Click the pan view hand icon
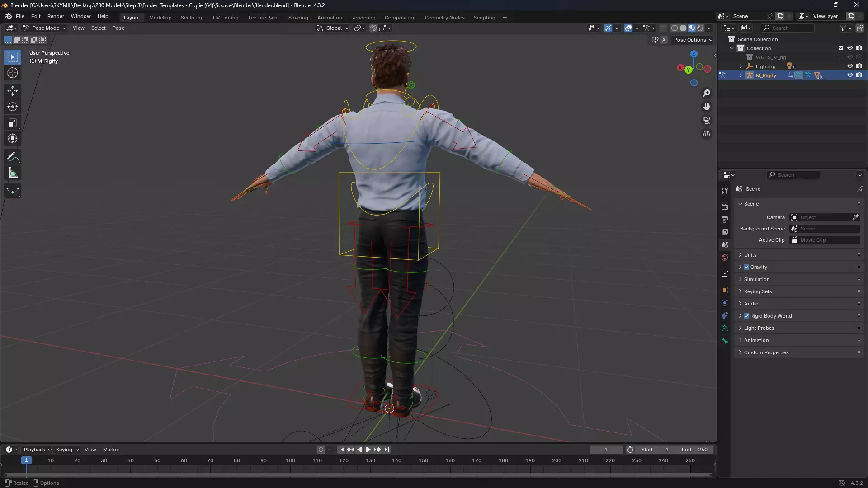 pyautogui.click(x=707, y=107)
